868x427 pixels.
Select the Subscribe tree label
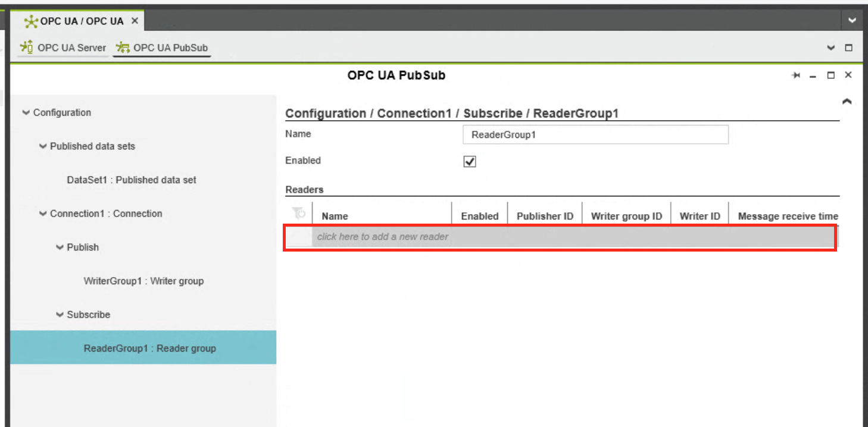tap(88, 315)
